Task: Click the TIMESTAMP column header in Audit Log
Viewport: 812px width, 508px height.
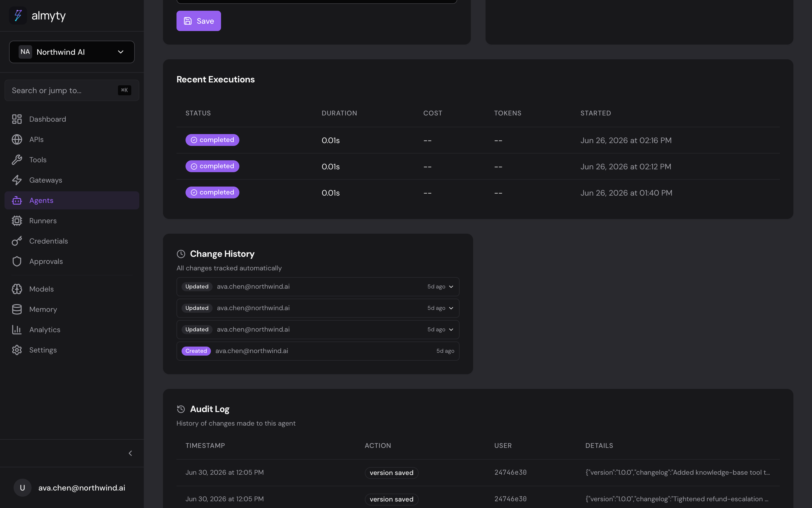Action: 205,446
